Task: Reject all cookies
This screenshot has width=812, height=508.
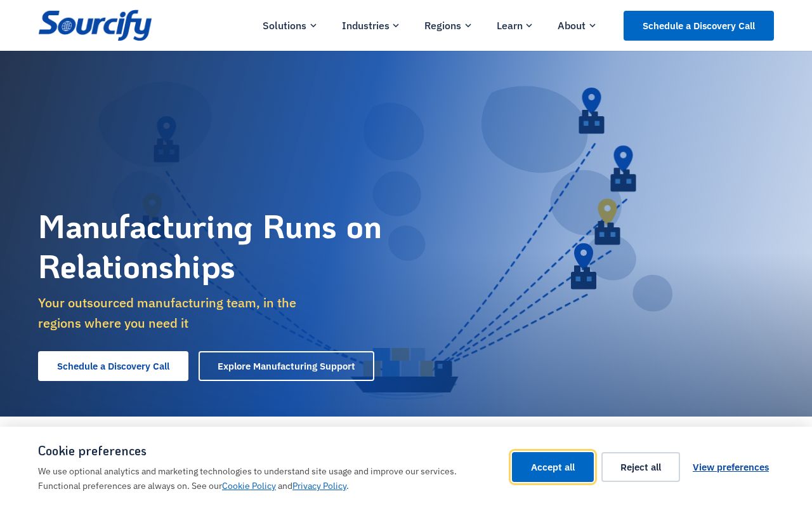Action: point(641,467)
